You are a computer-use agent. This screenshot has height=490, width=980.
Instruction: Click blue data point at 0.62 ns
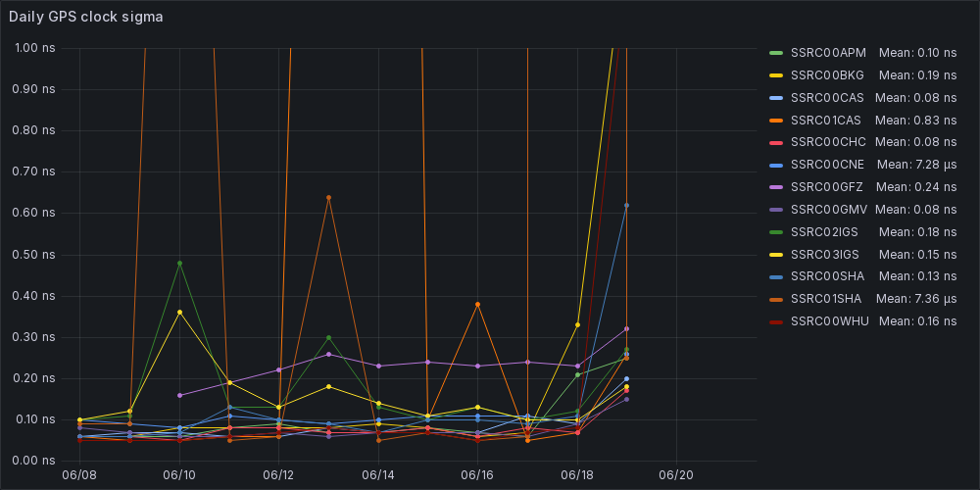click(626, 206)
